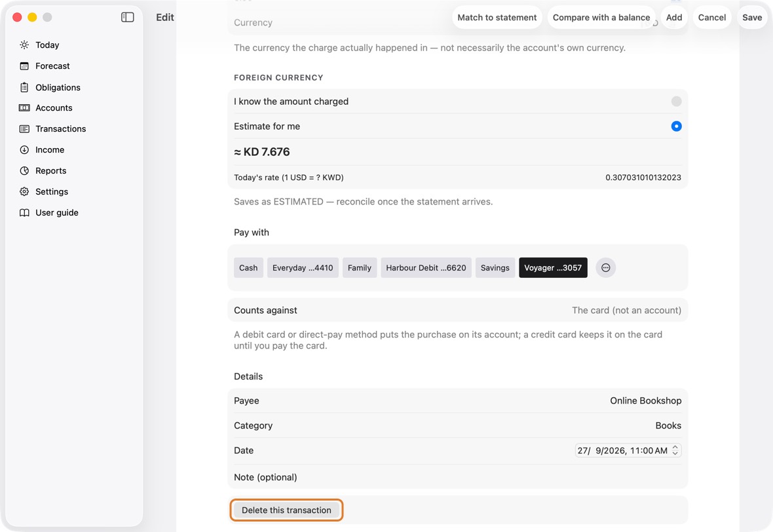Select Voyager ...3057 card
This screenshot has height=532, width=773.
tap(553, 268)
